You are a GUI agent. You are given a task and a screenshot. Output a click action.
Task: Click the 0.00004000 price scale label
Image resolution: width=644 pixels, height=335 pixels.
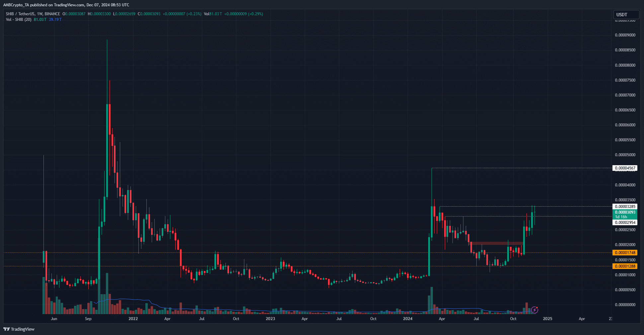pos(625,185)
